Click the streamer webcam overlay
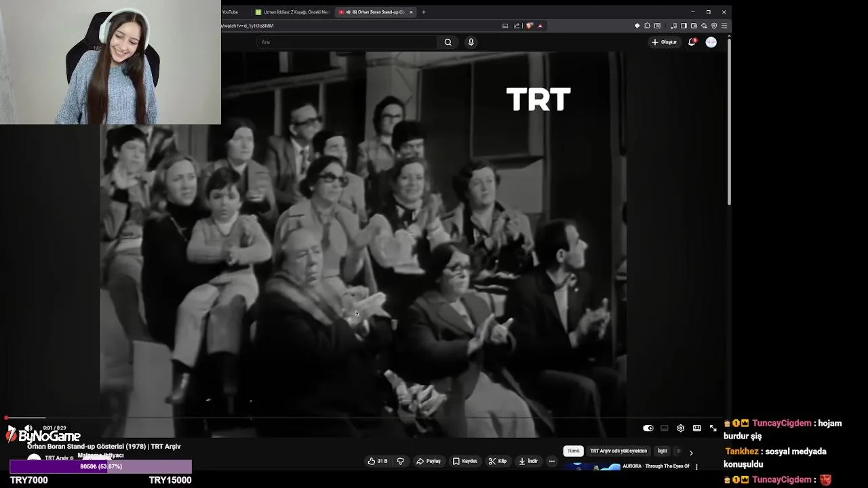 (110, 62)
